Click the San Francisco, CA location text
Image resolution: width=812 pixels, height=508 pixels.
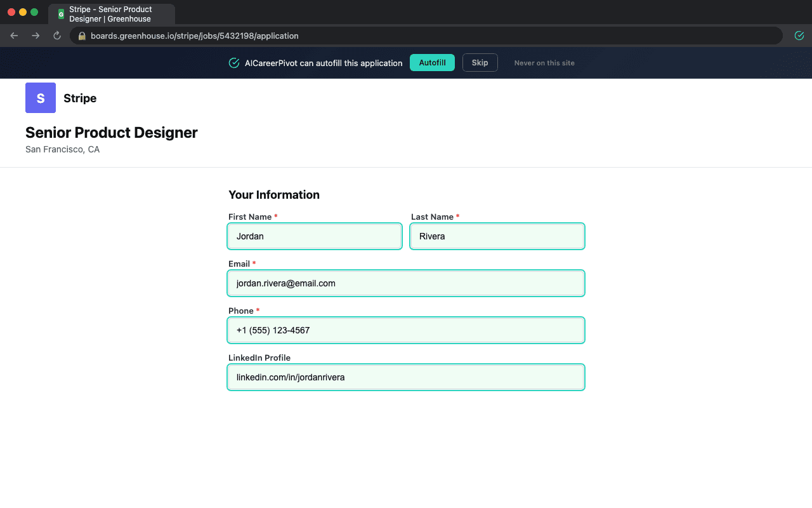(62, 150)
